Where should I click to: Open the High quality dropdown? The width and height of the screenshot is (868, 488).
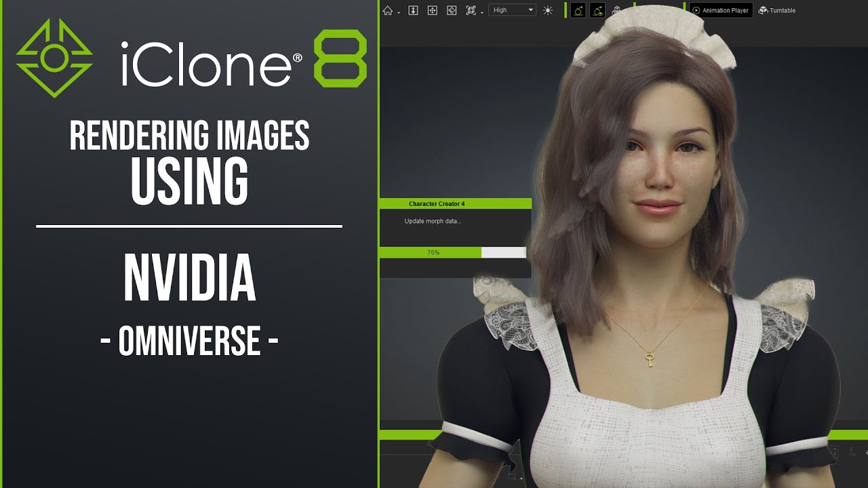[512, 10]
